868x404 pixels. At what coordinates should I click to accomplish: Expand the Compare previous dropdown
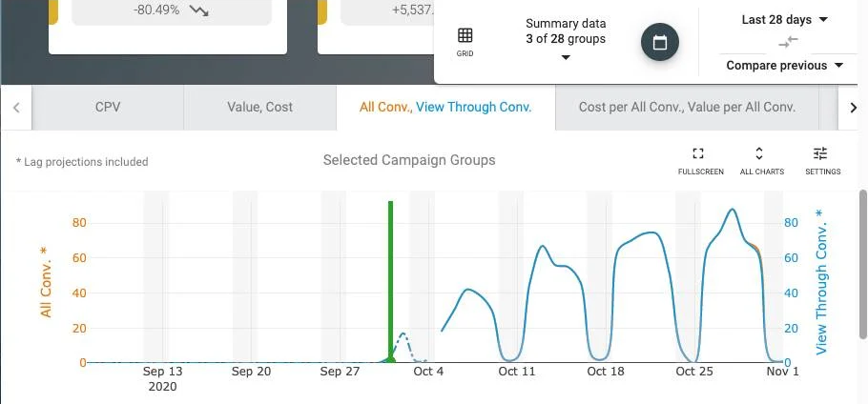(784, 65)
